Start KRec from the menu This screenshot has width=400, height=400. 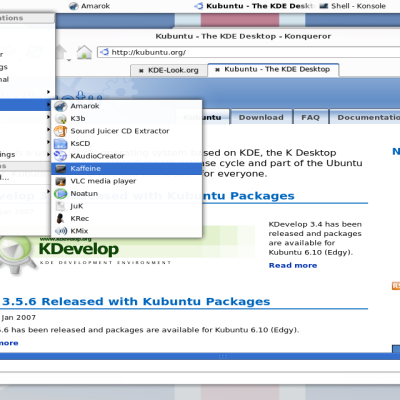pos(127,219)
